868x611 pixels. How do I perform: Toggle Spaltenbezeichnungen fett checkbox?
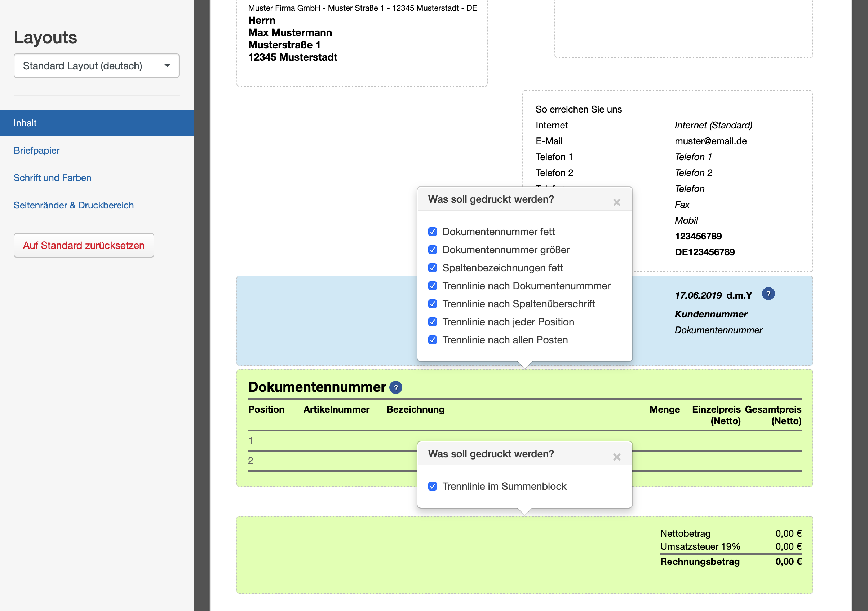click(x=433, y=268)
